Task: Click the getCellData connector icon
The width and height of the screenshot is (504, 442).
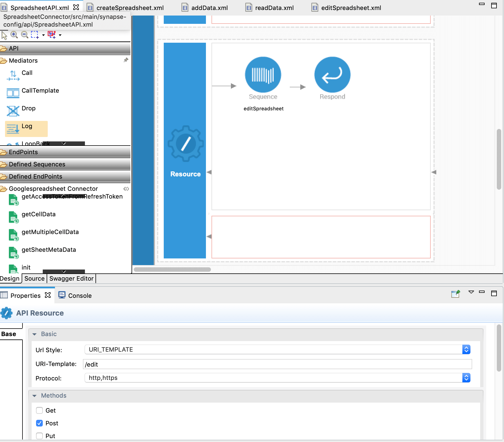Action: tap(14, 217)
